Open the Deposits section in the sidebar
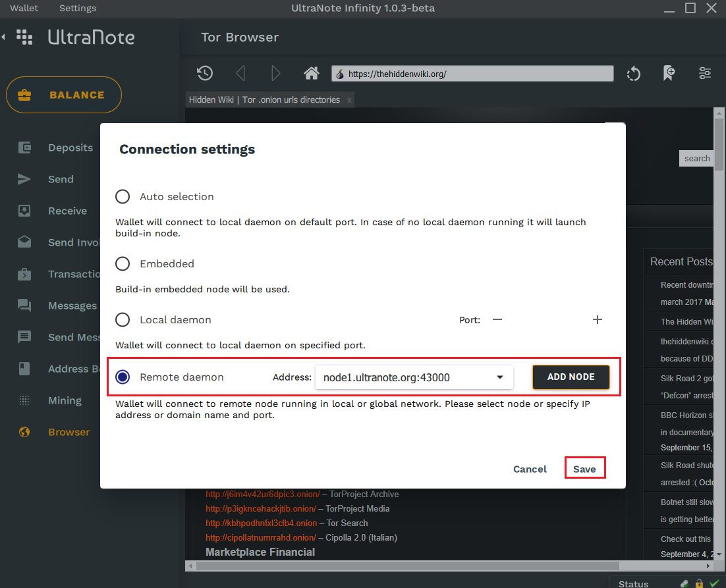Image resolution: width=726 pixels, height=588 pixels. point(70,147)
